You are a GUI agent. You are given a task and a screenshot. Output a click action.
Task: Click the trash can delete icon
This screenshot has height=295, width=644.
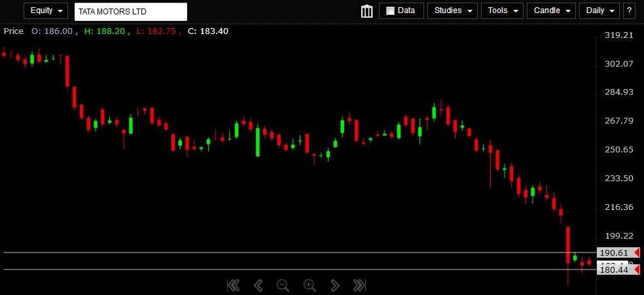point(367,11)
